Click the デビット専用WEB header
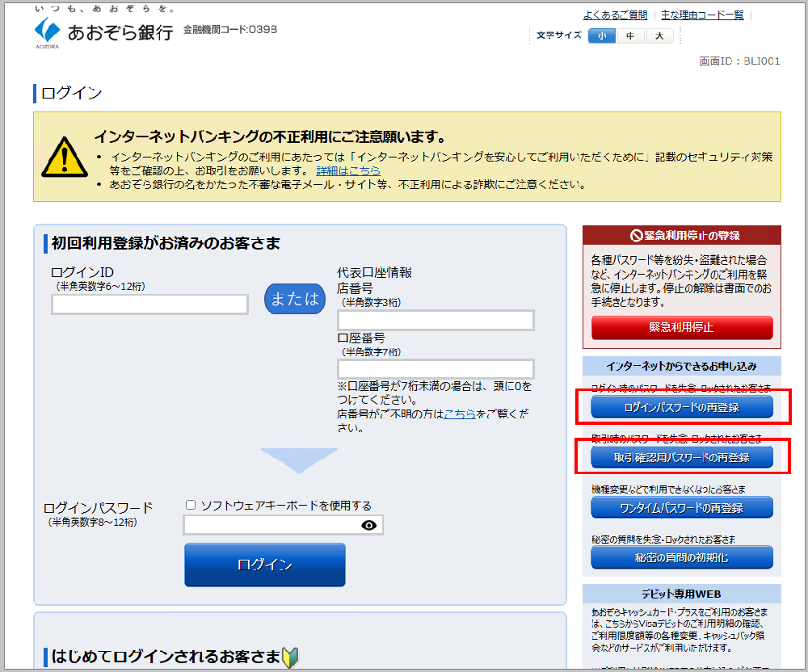The image size is (808, 672). pyautogui.click(x=681, y=594)
